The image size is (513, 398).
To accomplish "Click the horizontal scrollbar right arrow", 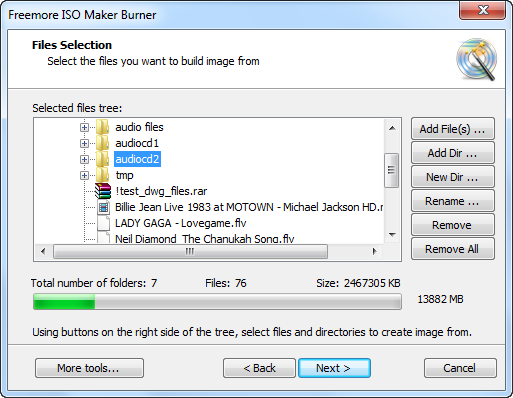I will coord(375,251).
